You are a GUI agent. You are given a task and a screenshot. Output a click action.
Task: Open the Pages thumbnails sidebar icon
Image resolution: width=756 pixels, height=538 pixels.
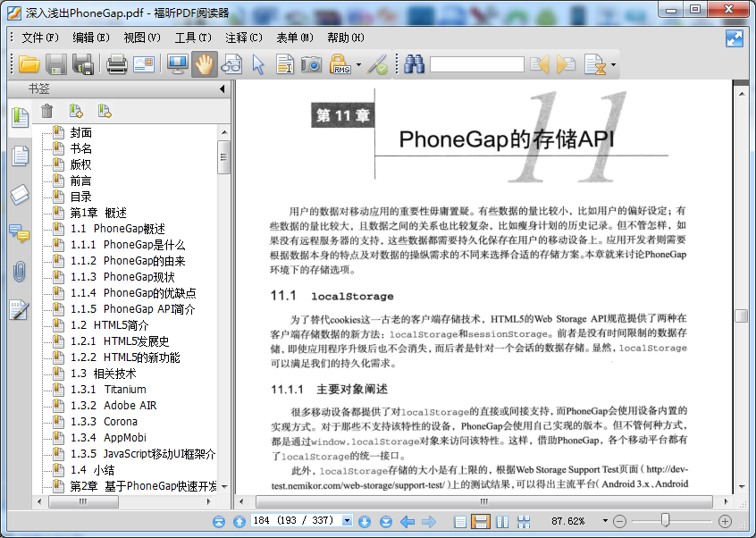pyautogui.click(x=20, y=156)
